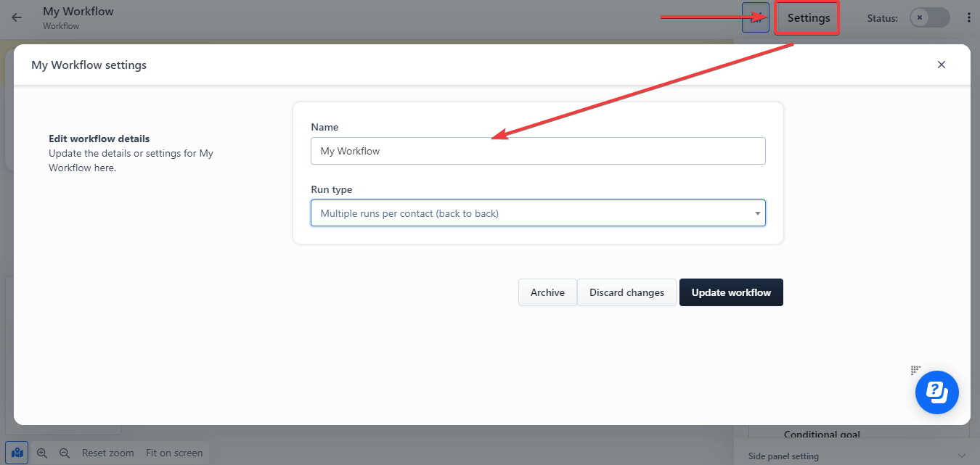This screenshot has height=465, width=980.
Task: Zoom in using the magnifier plus icon
Action: tap(41, 452)
